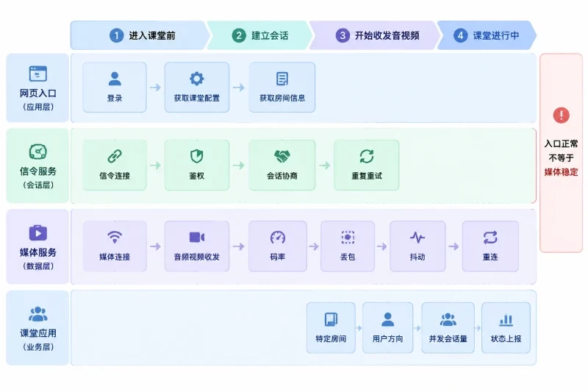Click the 获取课堂配置 gear icon
The height and width of the screenshot is (392, 588).
(197, 79)
